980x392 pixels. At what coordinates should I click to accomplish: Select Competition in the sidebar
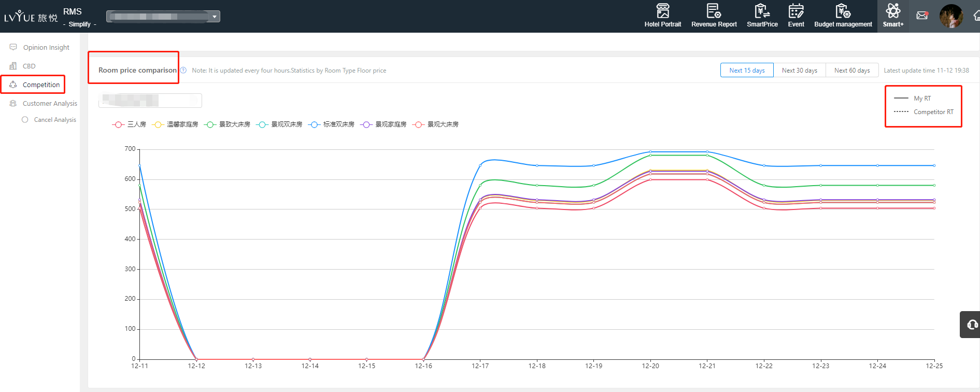(x=35, y=85)
